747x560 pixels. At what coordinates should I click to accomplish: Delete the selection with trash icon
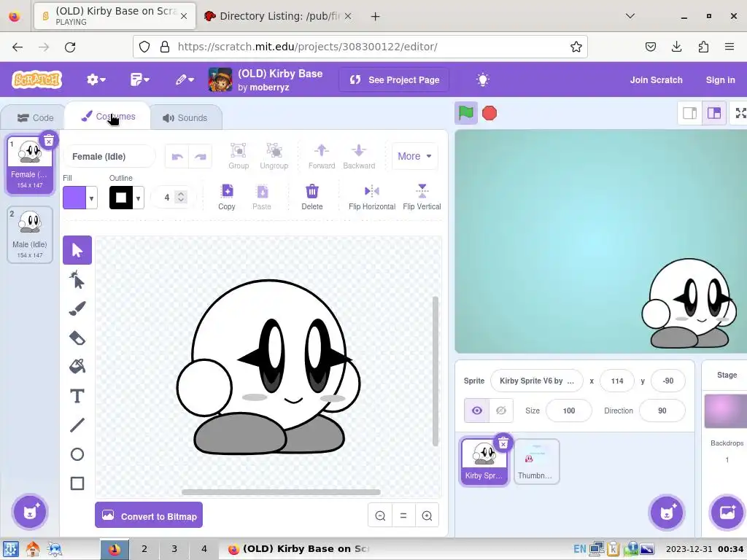click(312, 197)
